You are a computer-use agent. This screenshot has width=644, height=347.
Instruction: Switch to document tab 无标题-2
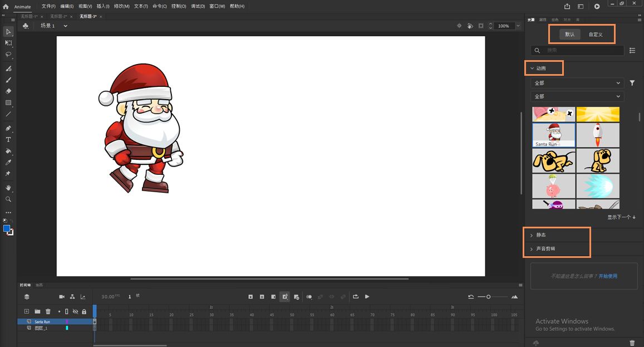[58, 17]
